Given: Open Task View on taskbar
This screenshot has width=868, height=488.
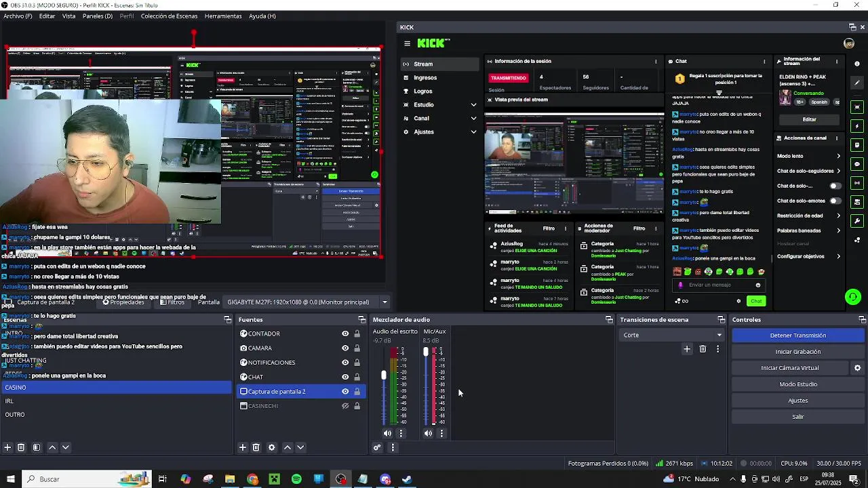Looking at the screenshot, I should pyautogui.click(x=163, y=479).
